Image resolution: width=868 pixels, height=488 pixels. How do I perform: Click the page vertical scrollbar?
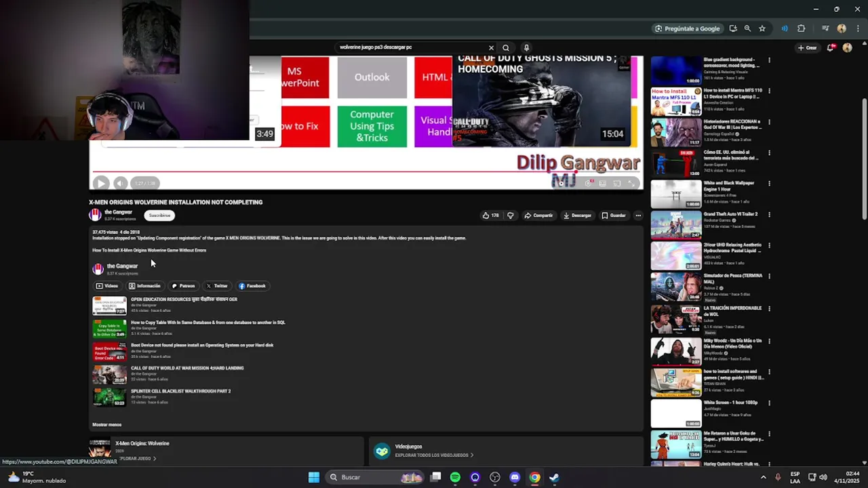(864, 159)
